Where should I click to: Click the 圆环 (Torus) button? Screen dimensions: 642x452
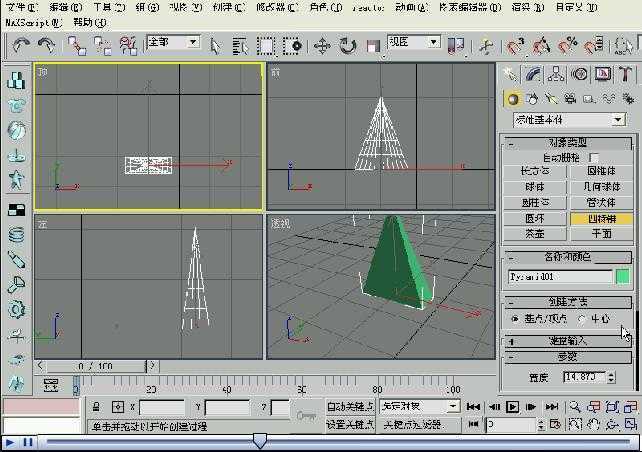[x=535, y=219]
